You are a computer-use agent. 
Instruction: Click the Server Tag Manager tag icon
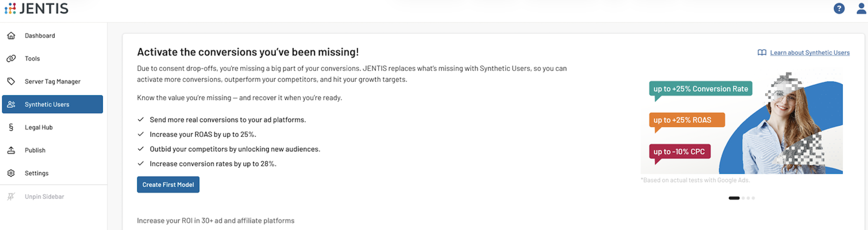coord(11,81)
